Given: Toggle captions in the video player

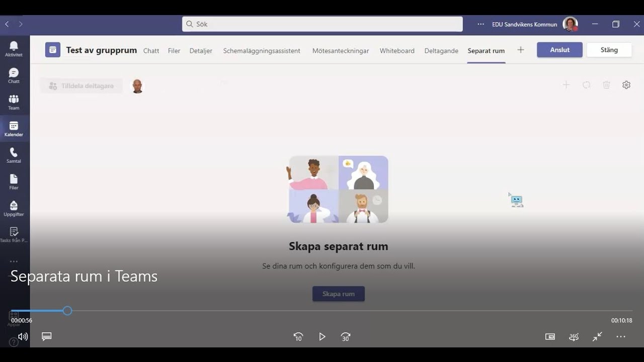Looking at the screenshot, I should click(47, 336).
